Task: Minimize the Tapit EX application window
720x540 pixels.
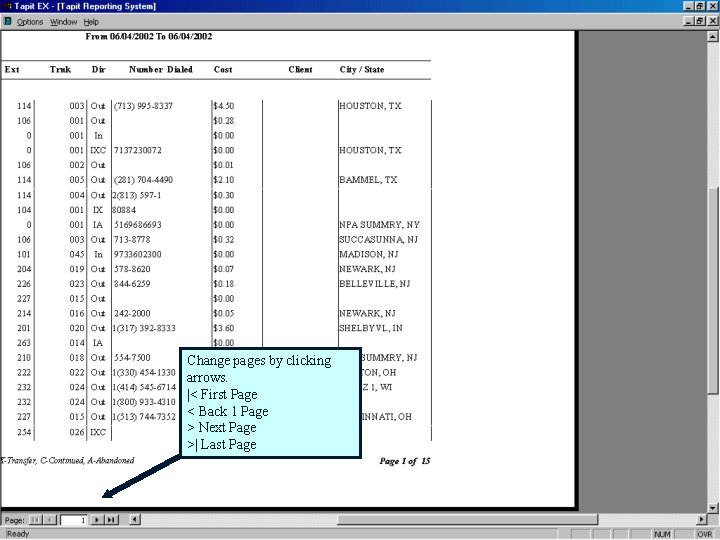Action: pos(689,6)
